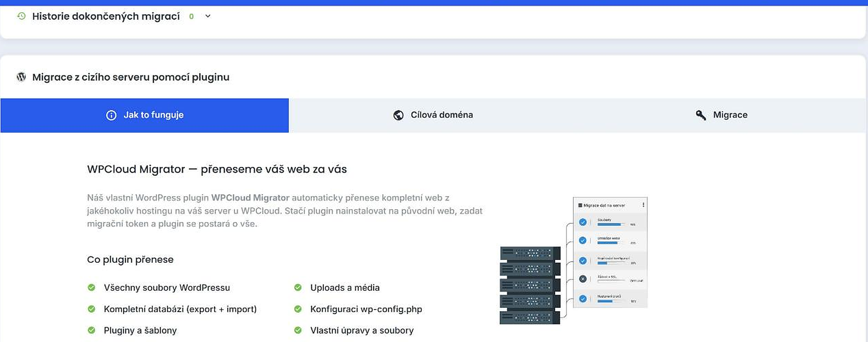Expand Historie dokončených migrací chevron
The height and width of the screenshot is (342, 868).
208,16
